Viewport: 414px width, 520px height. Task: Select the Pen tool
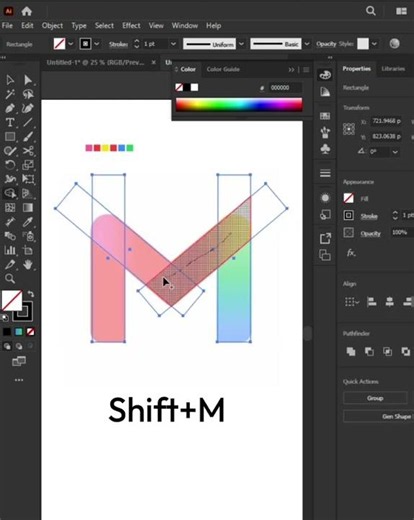(10, 108)
